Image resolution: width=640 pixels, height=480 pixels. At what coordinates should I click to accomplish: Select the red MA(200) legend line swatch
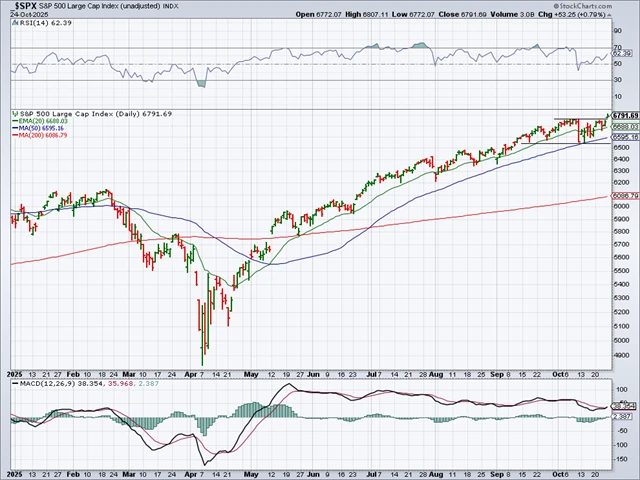15,135
